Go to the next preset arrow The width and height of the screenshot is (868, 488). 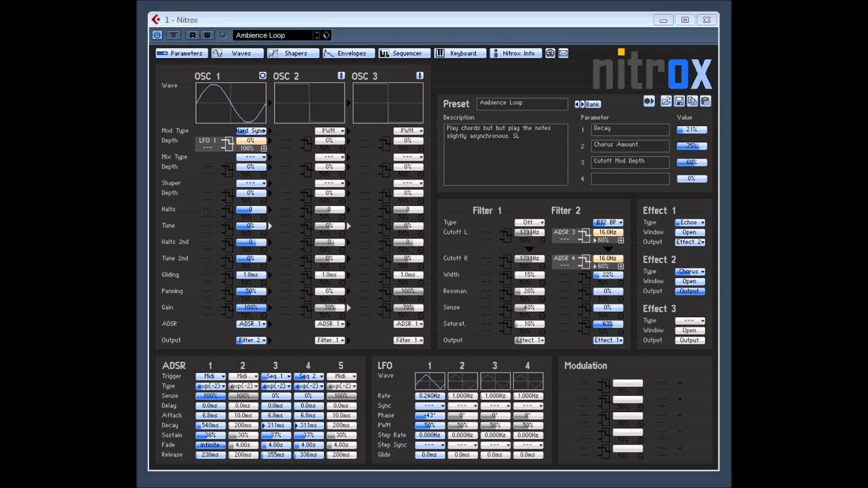point(583,104)
